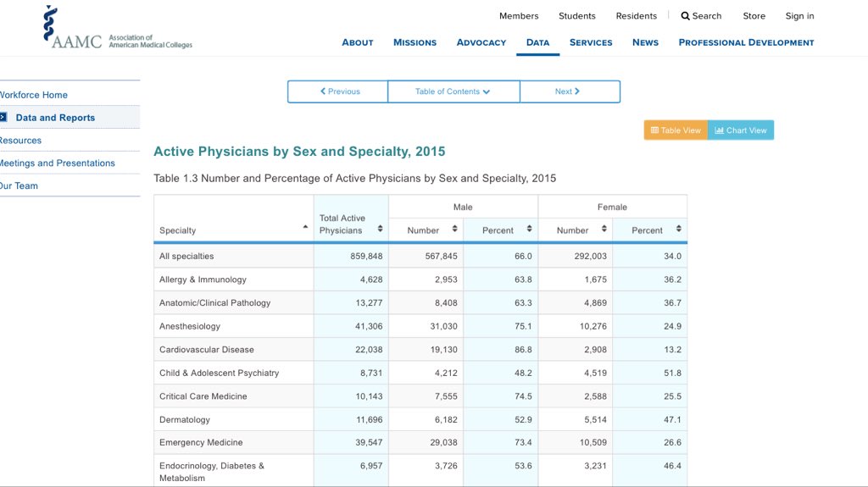Sort Male Number column arrows
Viewport: 868px width, 487px height.
coord(454,229)
